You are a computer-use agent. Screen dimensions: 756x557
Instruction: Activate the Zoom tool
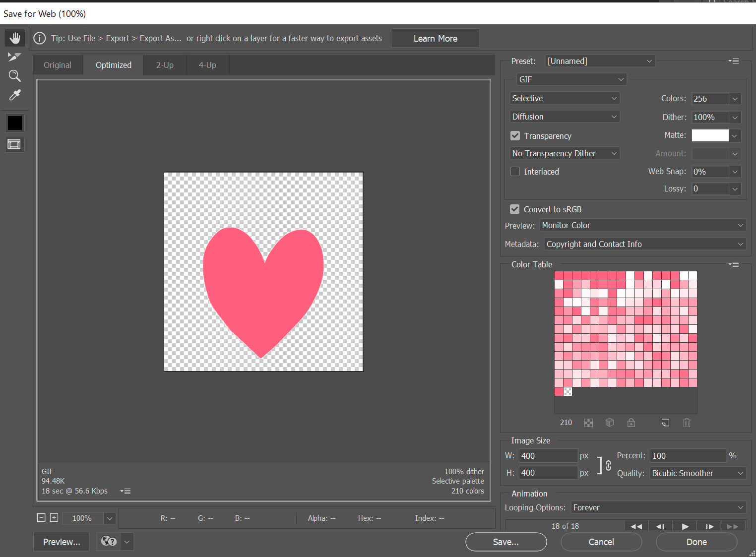(15, 75)
